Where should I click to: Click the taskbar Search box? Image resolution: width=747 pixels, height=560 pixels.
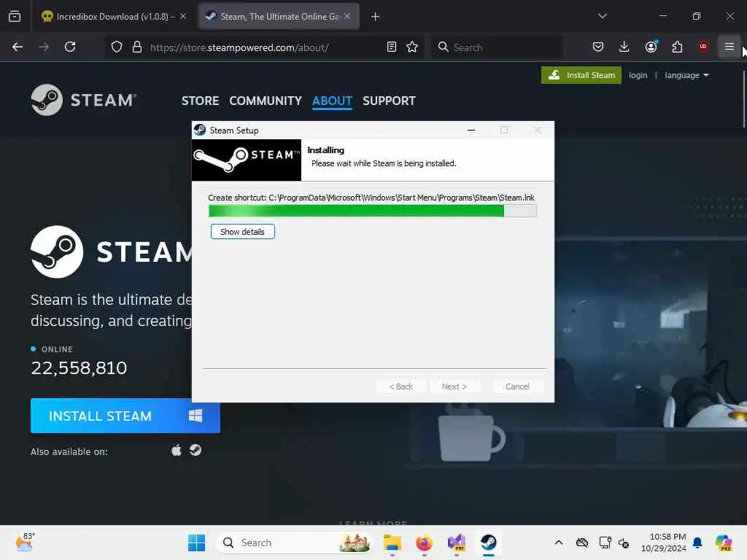click(295, 542)
